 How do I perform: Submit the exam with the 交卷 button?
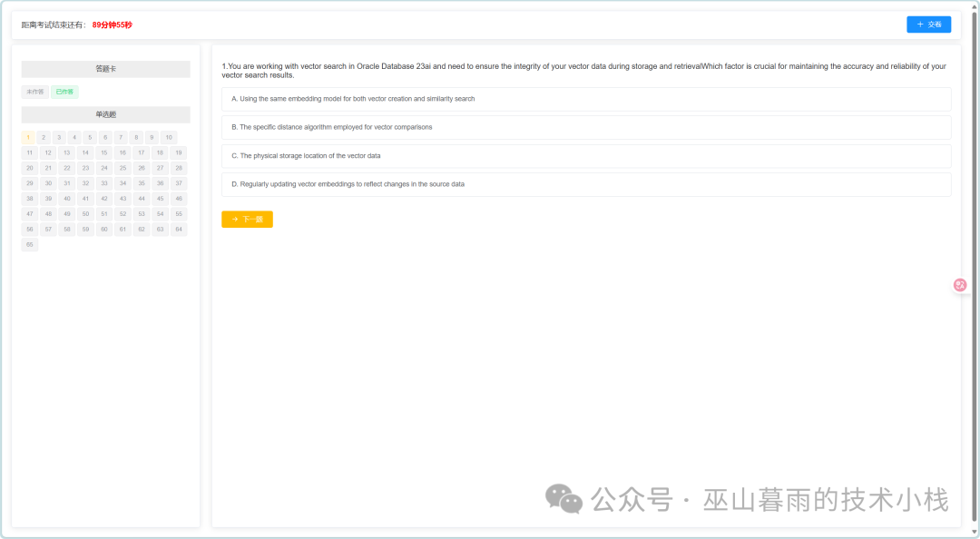(x=929, y=24)
